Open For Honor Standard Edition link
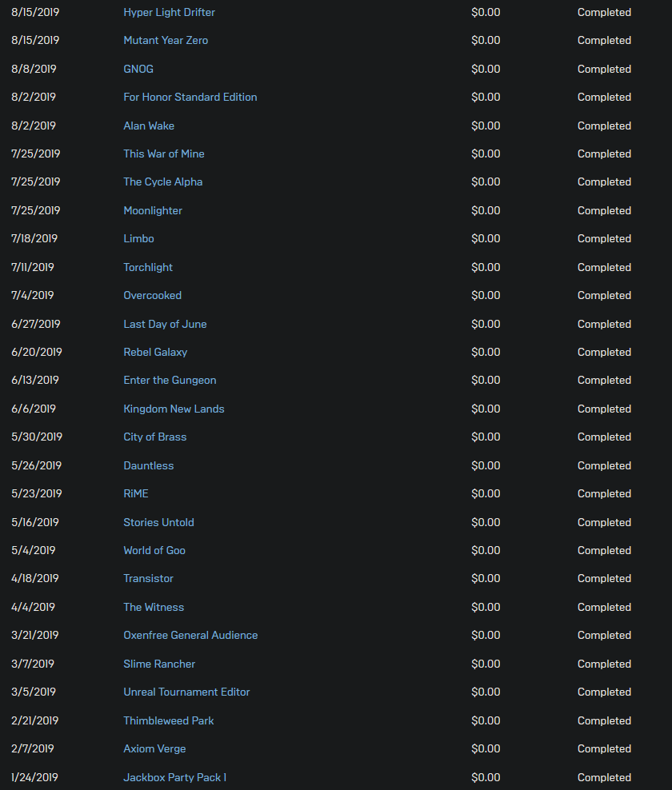The width and height of the screenshot is (672, 790). pos(190,98)
